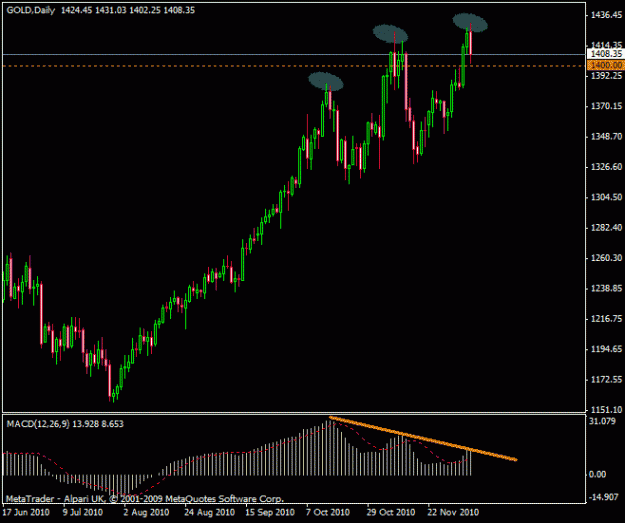The image size is (625, 523).
Task: Click the 1151.10 price axis label
Action: [606, 409]
